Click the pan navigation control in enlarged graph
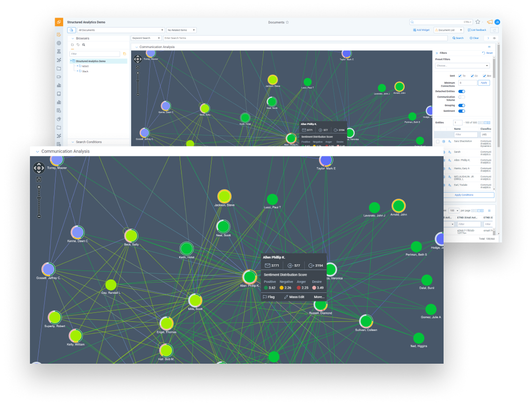Viewport: 532px width, 406px height. [39, 168]
